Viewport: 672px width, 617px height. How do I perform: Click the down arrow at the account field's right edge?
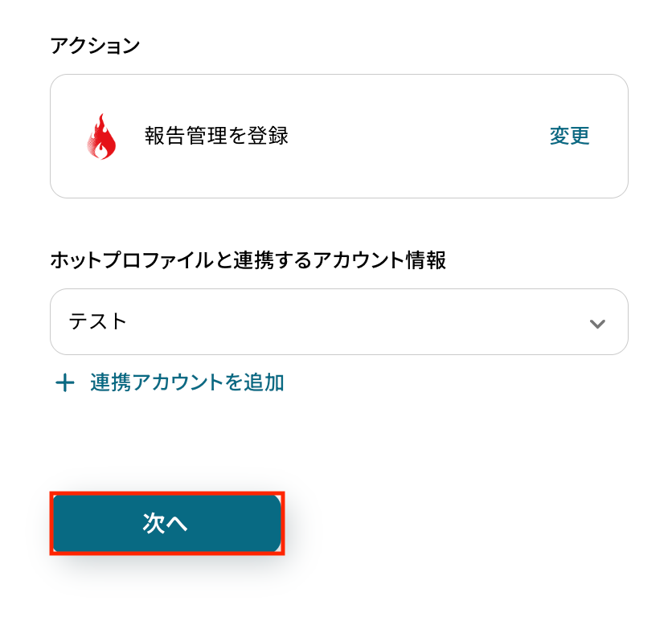[x=597, y=324]
